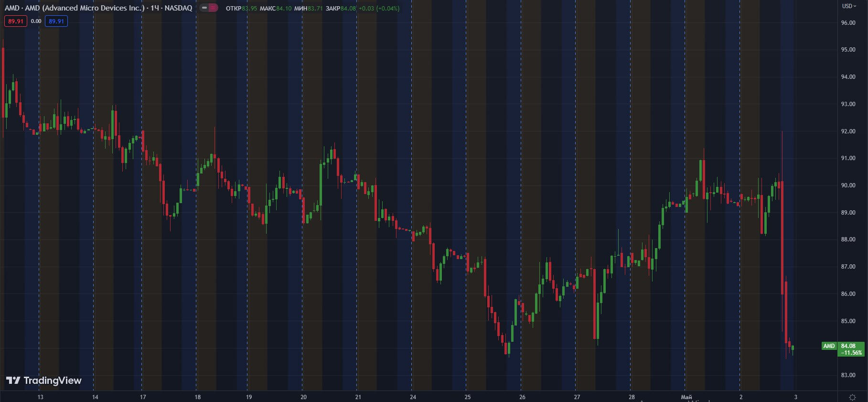This screenshot has width=868, height=402.
Task: Click the date 27 on time axis
Action: click(x=577, y=397)
